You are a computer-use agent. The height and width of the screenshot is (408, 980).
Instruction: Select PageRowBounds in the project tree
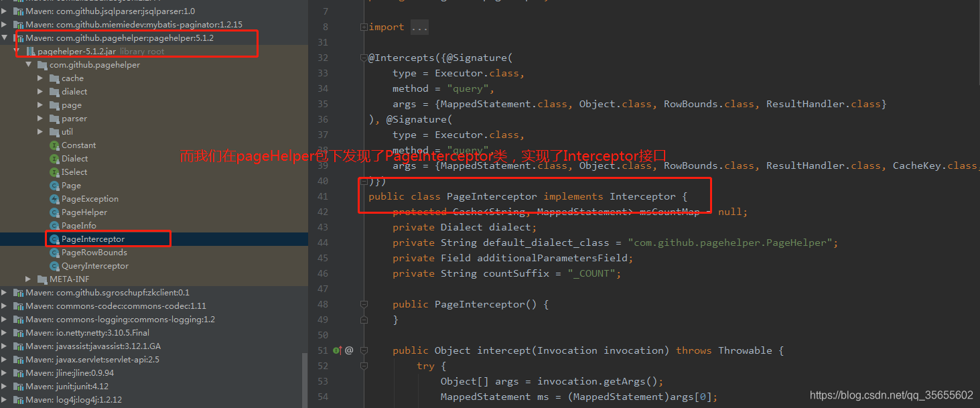(x=94, y=253)
